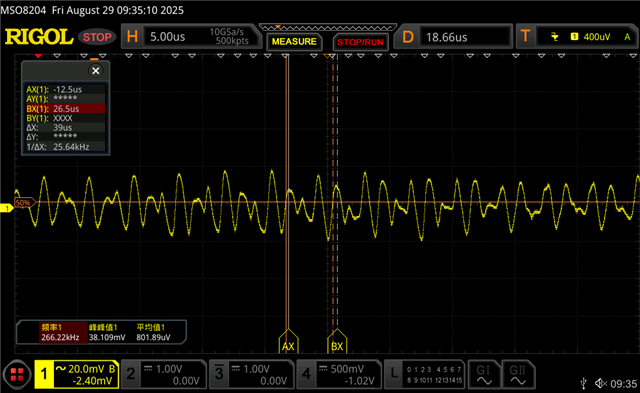Open the horizontal timebase 5.00us setting
640x393 pixels.
[191, 37]
